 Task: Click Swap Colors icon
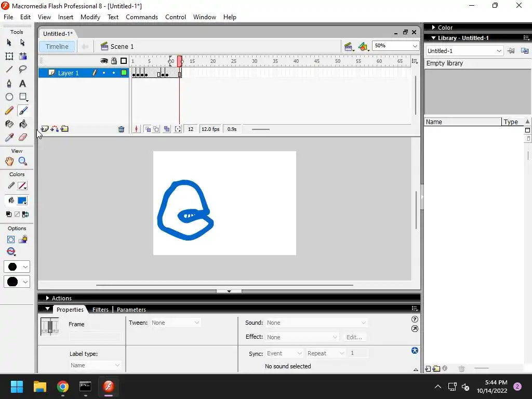(25, 214)
